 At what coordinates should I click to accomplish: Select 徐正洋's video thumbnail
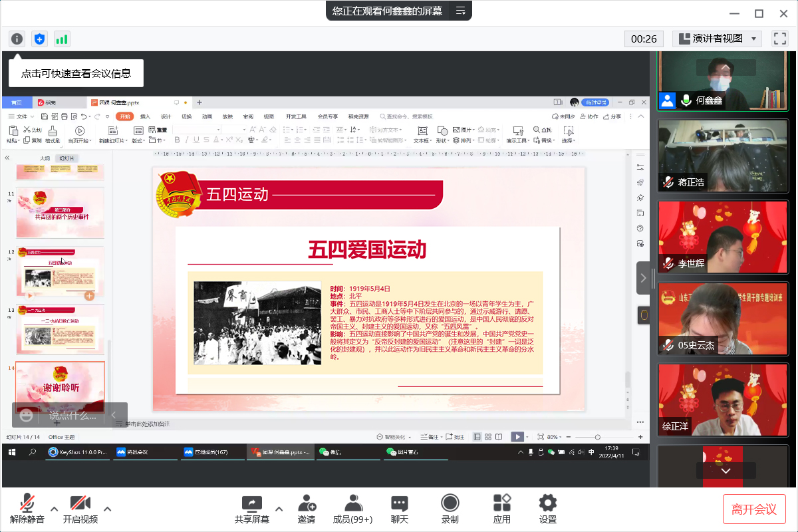coord(722,399)
